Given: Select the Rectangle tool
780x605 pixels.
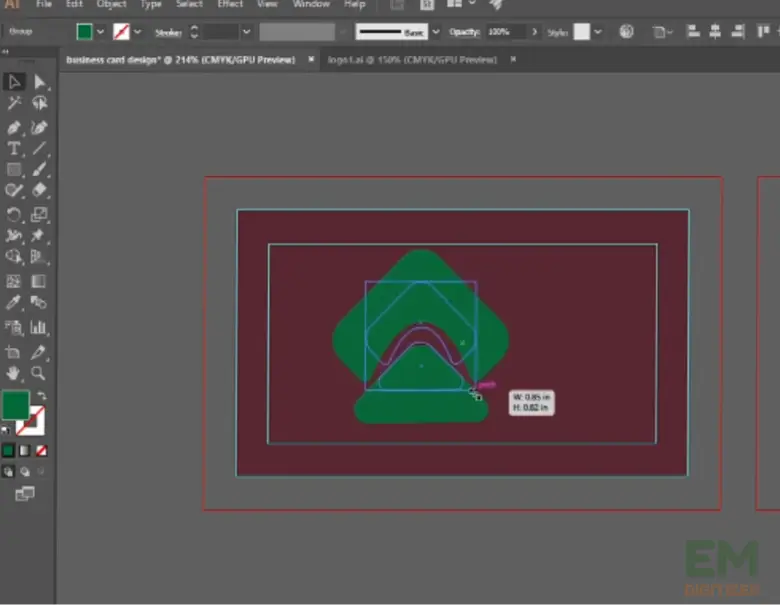Looking at the screenshot, I should click(x=14, y=169).
